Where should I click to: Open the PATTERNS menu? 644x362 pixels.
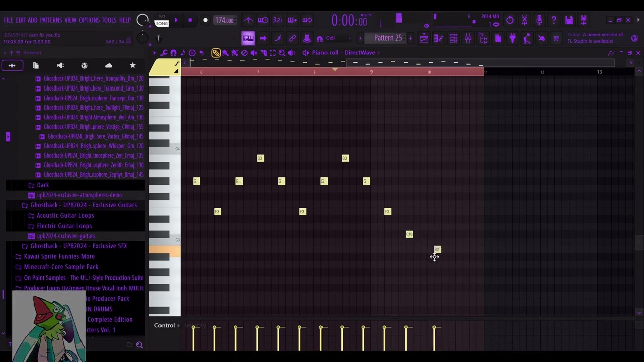[51, 20]
